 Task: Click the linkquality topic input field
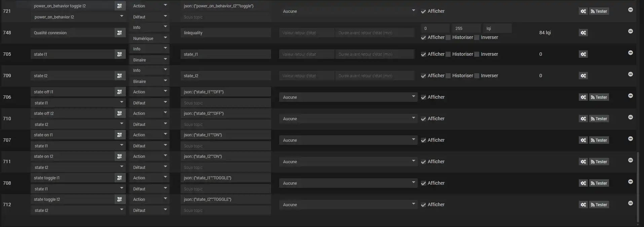pos(225,33)
